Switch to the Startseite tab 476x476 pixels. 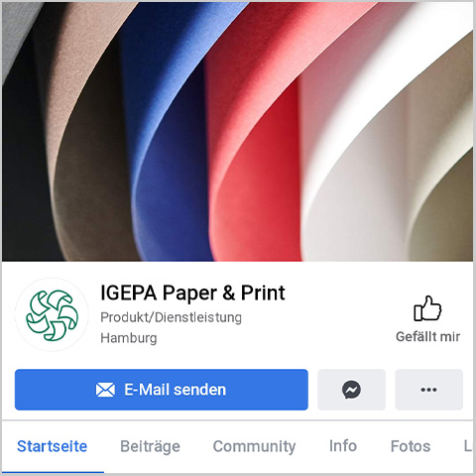click(53, 446)
